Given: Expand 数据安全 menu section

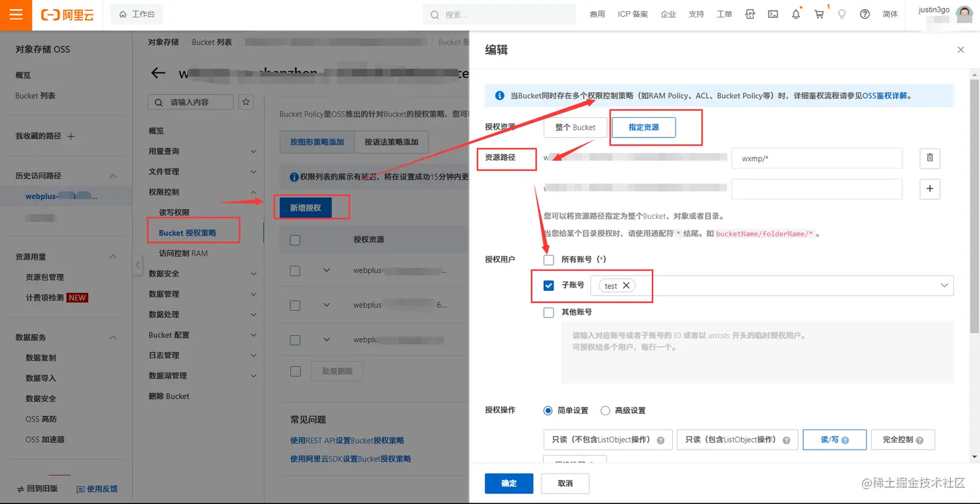Looking at the screenshot, I should [253, 273].
